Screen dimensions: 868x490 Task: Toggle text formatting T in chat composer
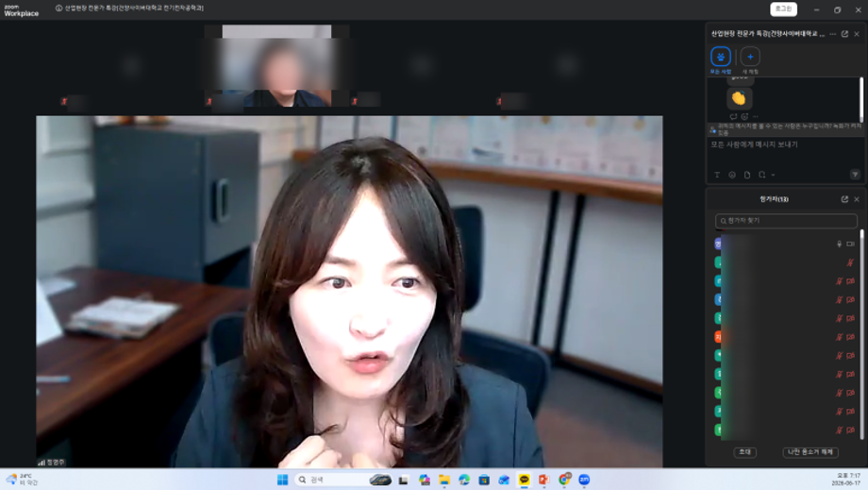(x=717, y=175)
